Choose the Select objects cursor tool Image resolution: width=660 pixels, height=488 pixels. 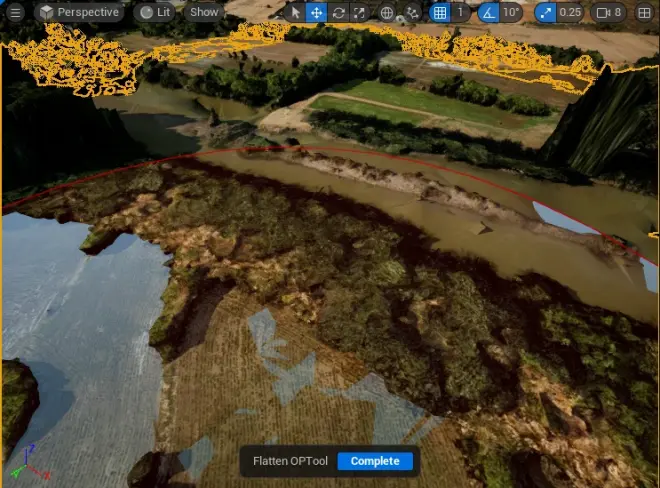(x=295, y=13)
